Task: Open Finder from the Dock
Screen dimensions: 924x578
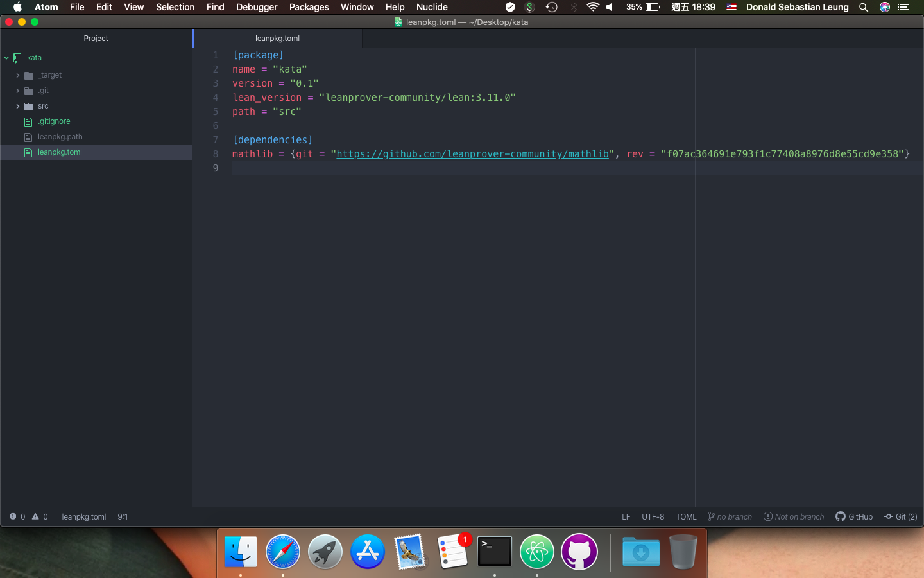Action: click(241, 552)
